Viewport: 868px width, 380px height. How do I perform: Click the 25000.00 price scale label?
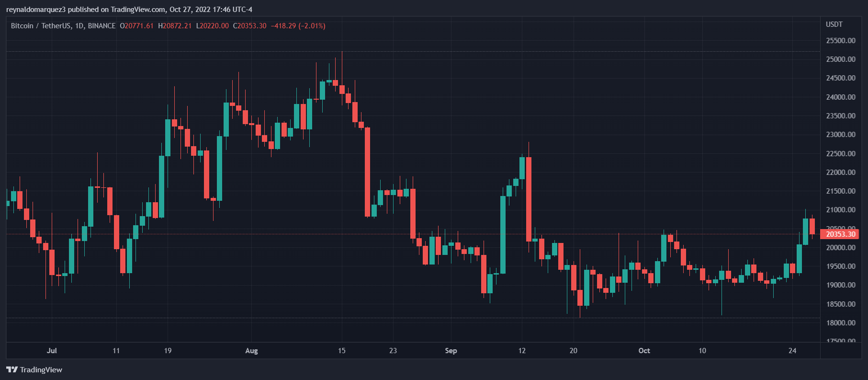pyautogui.click(x=840, y=59)
